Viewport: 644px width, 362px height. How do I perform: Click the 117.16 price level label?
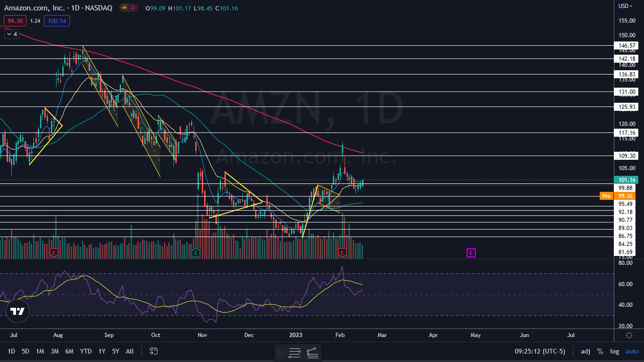tap(626, 132)
